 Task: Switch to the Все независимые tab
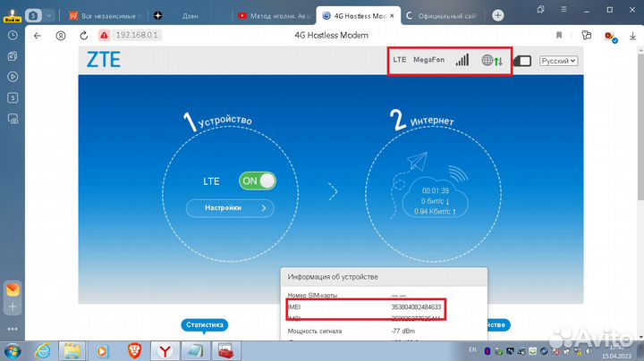pos(106,16)
